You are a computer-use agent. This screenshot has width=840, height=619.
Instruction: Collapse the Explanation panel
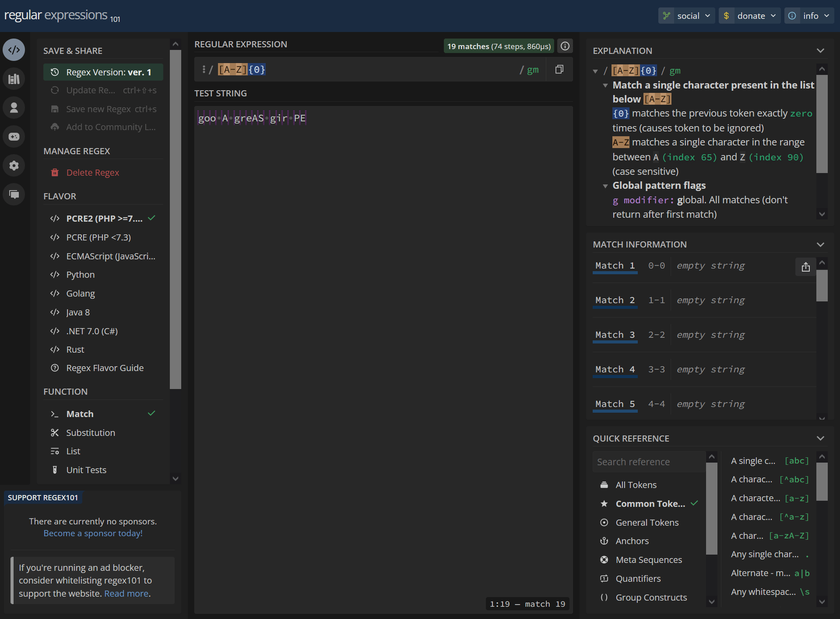pyautogui.click(x=820, y=51)
